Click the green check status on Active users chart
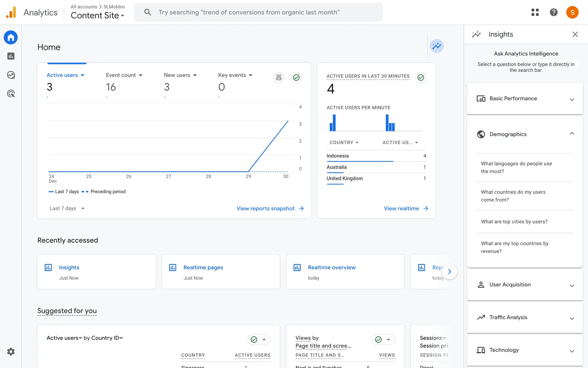This screenshot has width=588, height=368. click(x=296, y=78)
